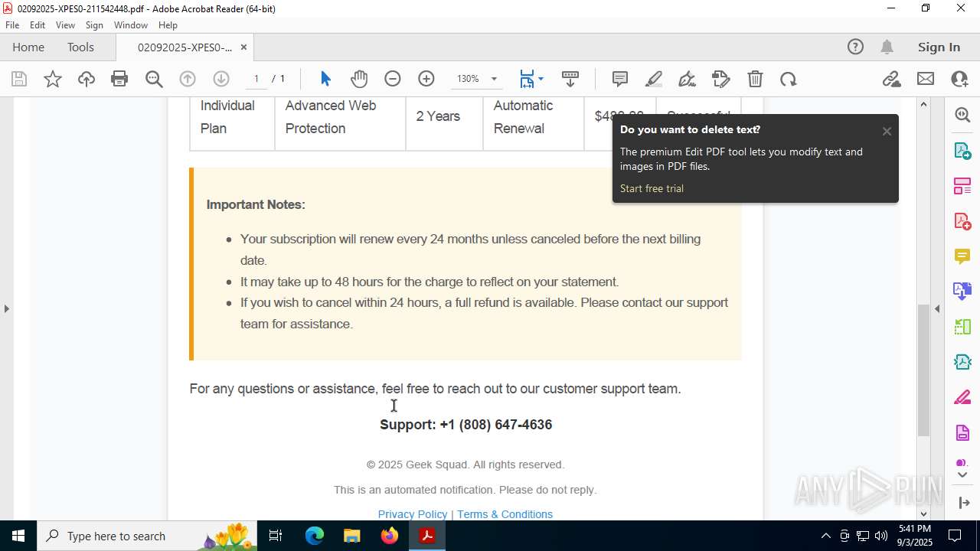This screenshot has width=980, height=551.
Task: Open the sign document pen tool
Action: 688,79
